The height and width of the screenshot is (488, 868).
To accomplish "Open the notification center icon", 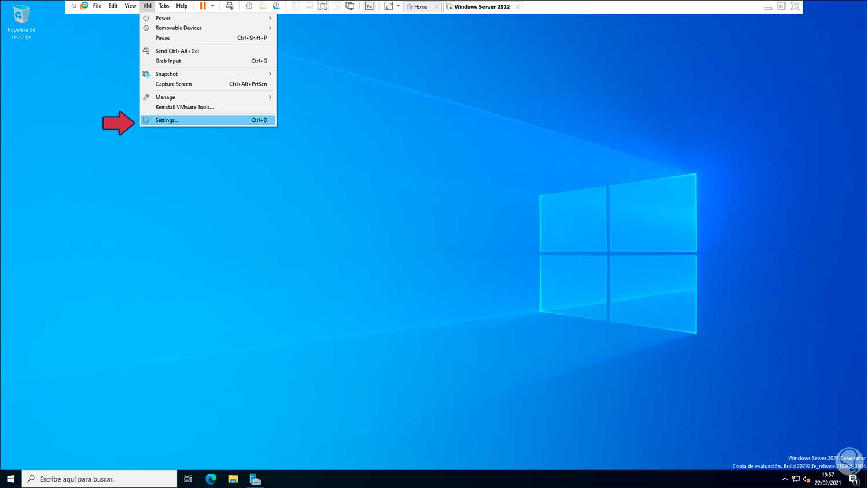I will [x=854, y=479].
